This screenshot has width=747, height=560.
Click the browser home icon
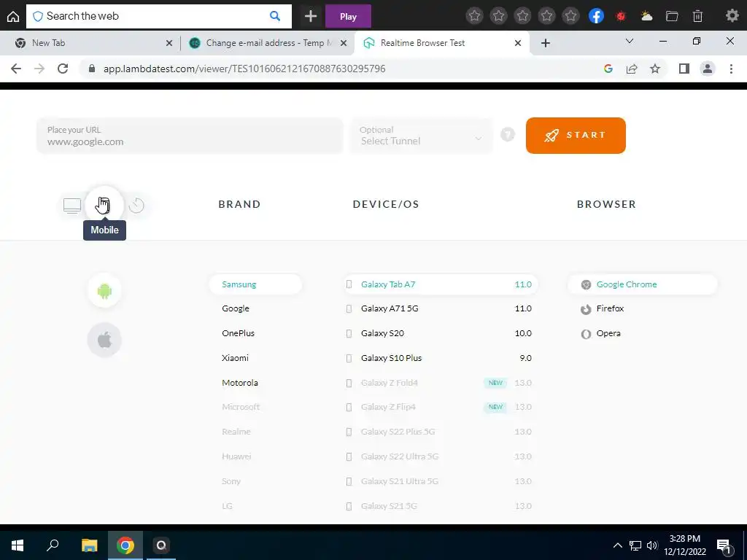point(13,16)
